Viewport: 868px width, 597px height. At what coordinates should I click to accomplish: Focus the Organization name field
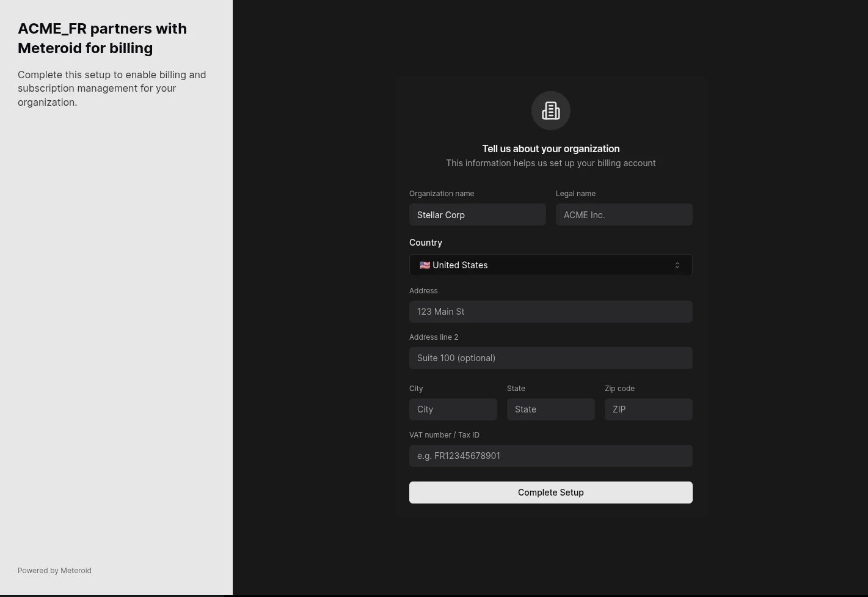pos(478,214)
